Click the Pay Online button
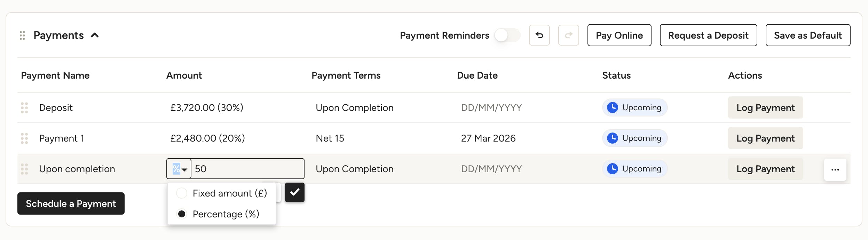Viewport: 868px width, 240px height. coord(619,35)
